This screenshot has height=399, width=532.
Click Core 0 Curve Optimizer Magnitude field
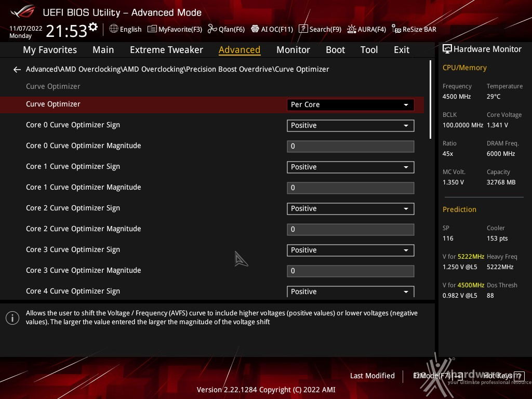(351, 146)
